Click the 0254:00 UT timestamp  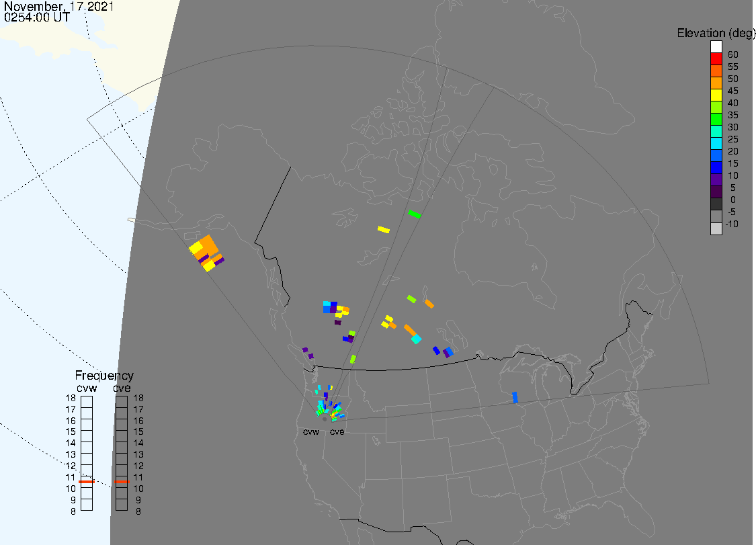coord(36,18)
